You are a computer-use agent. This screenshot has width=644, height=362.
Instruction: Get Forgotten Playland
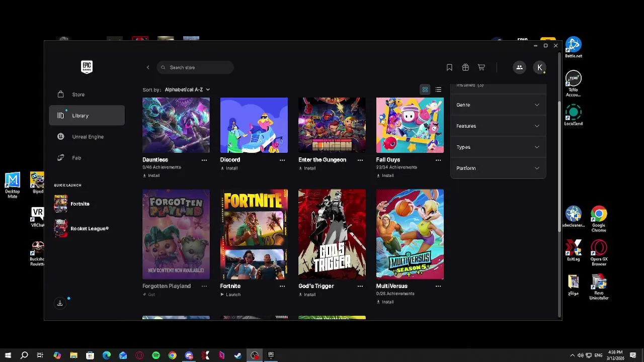(x=149, y=294)
